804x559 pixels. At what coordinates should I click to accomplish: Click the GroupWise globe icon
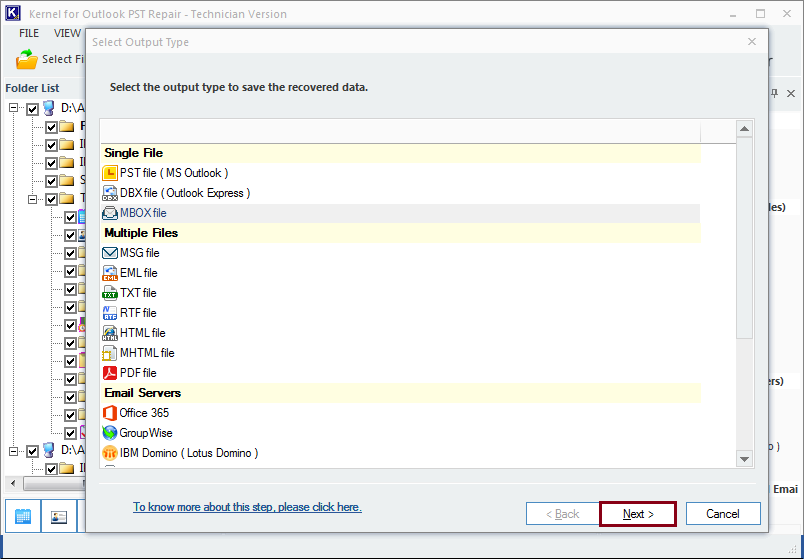[x=110, y=433]
